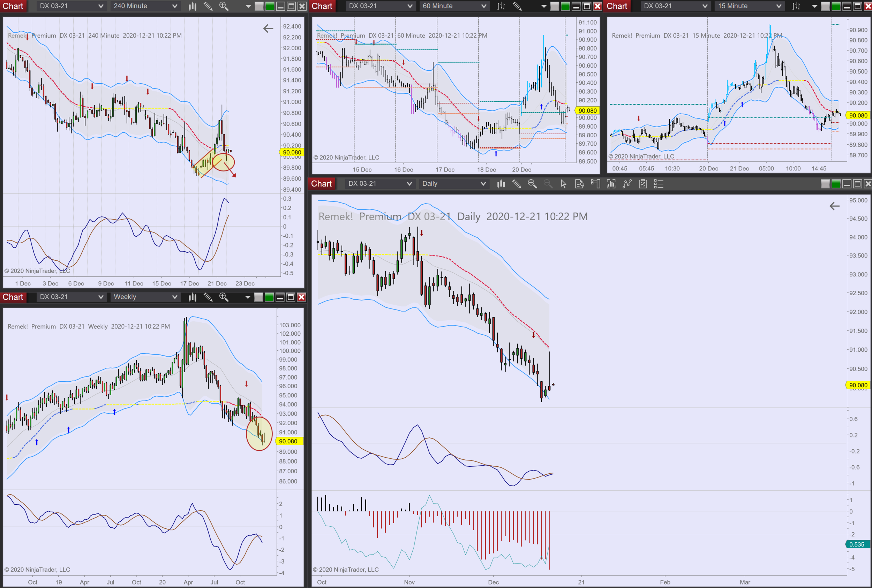Click Chart tab of 60 Minute window
The height and width of the screenshot is (588, 872).
[322, 6]
